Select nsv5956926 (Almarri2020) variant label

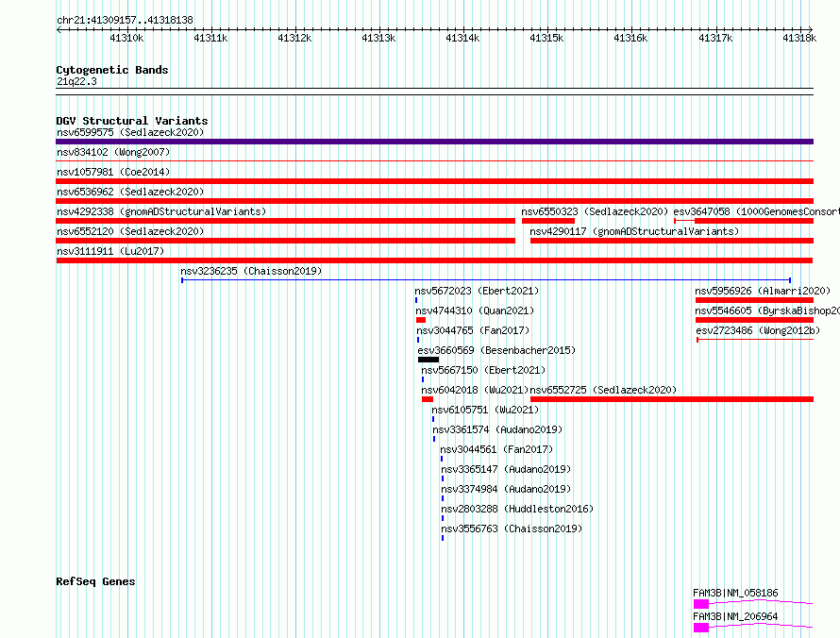[x=763, y=291]
